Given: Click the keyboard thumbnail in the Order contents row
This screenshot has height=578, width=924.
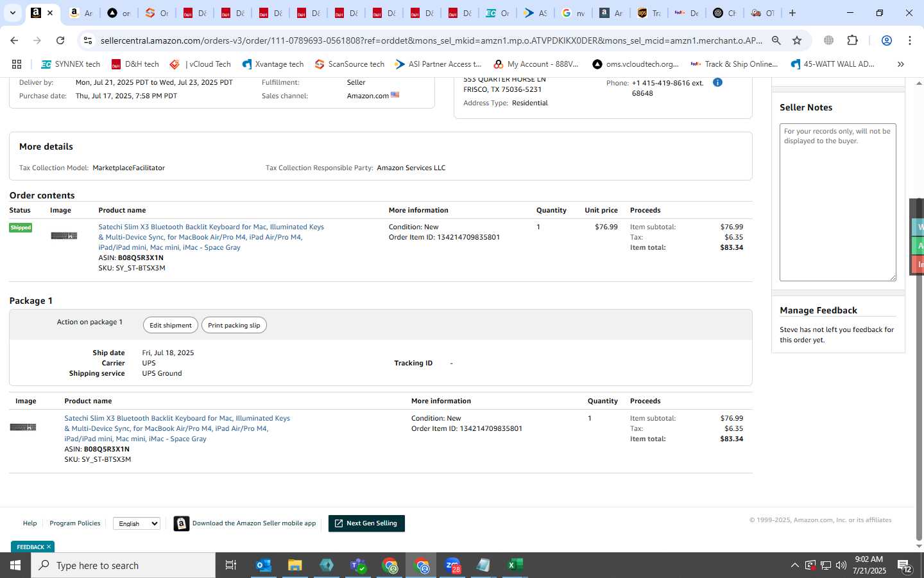Looking at the screenshot, I should pos(64,236).
